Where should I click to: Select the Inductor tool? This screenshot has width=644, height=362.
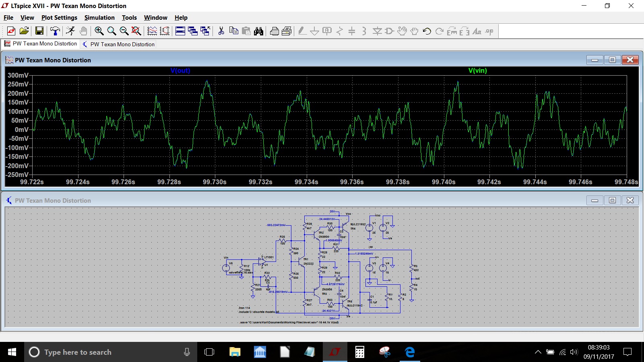click(x=364, y=31)
